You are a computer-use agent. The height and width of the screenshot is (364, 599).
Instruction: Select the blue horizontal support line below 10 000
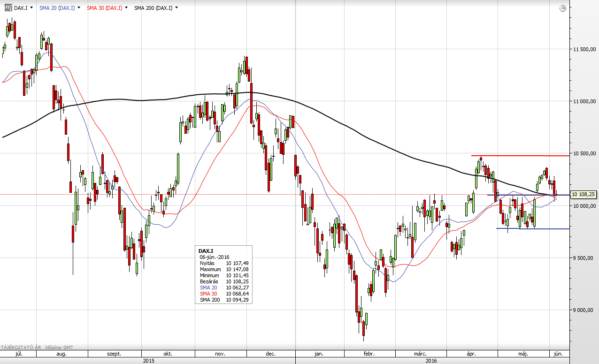click(532, 228)
